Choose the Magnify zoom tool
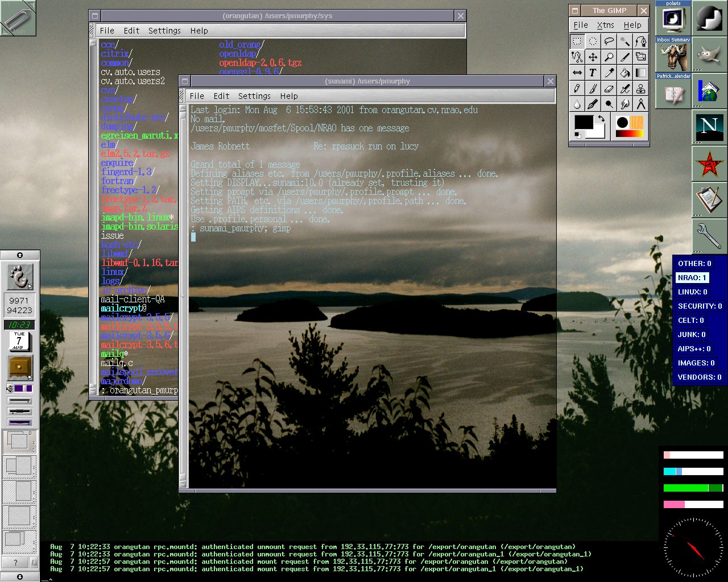Image resolution: width=728 pixels, height=582 pixels. (609, 57)
